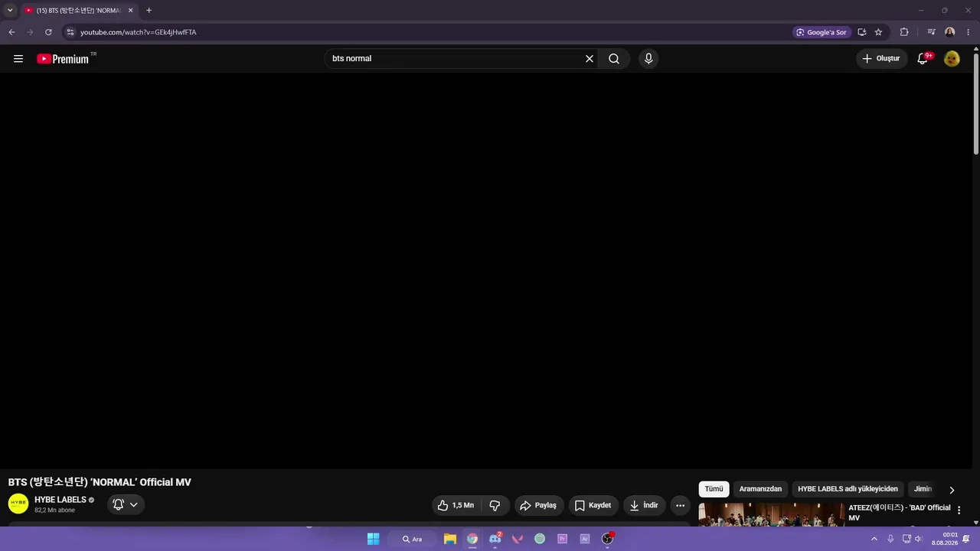View site information icon in address bar
The image size is (980, 551).
[x=70, y=32]
